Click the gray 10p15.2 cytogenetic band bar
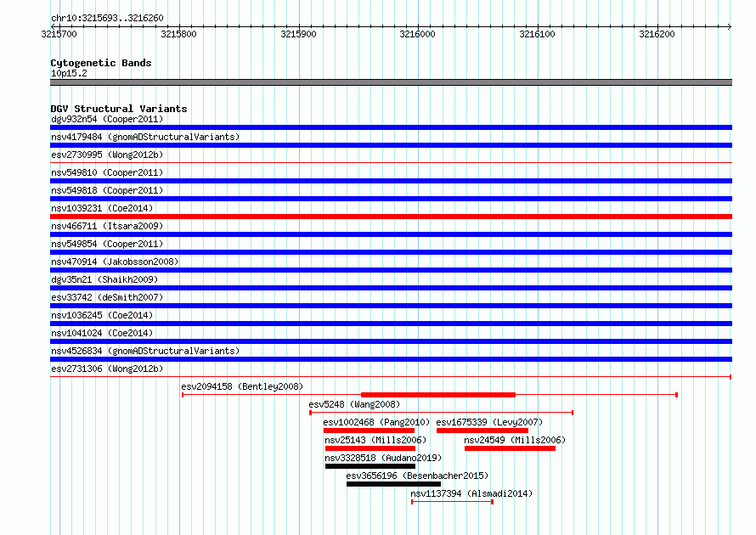 pyautogui.click(x=391, y=82)
